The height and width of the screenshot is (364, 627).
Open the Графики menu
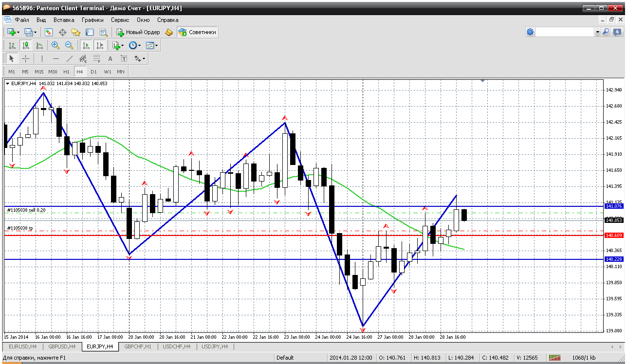click(92, 20)
